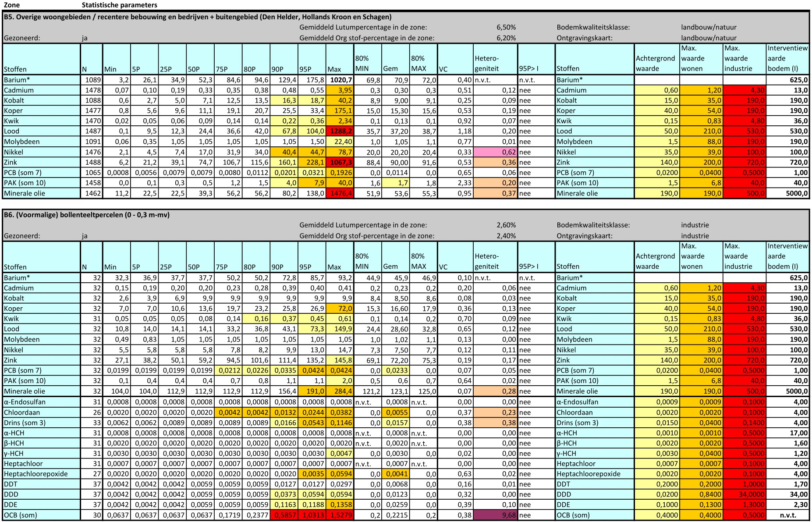Select the Koper Max value 175,1
Screen dimensions: 812x522
pos(340,110)
